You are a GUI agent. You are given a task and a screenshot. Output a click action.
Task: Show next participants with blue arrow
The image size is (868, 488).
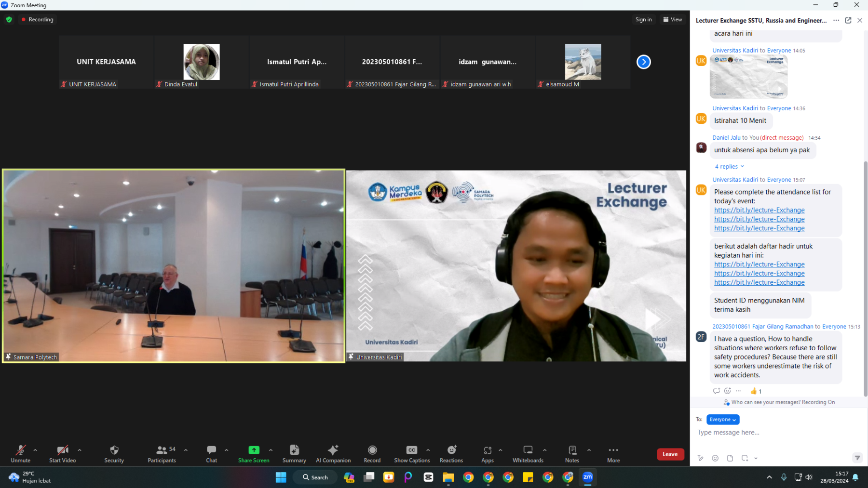[x=644, y=62]
